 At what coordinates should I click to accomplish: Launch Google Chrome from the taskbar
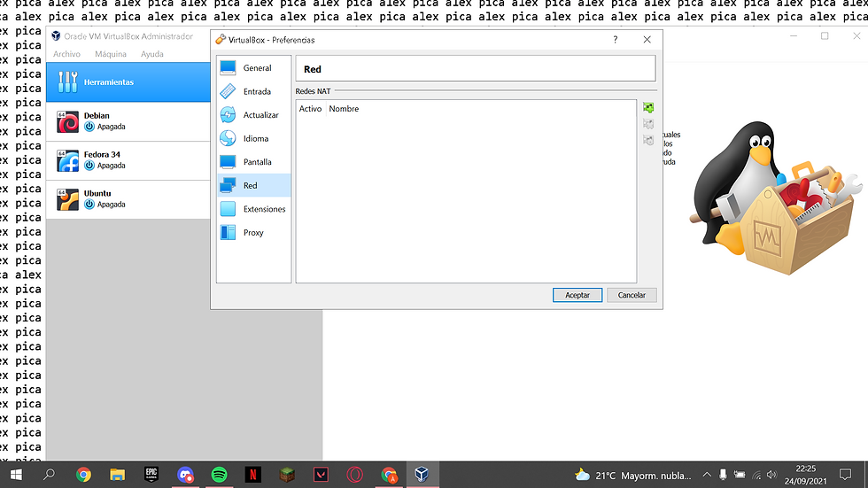pos(83,475)
